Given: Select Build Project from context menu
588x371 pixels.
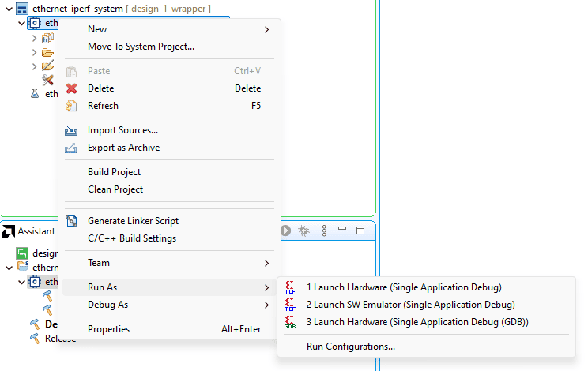Looking at the screenshot, I should (x=114, y=172).
